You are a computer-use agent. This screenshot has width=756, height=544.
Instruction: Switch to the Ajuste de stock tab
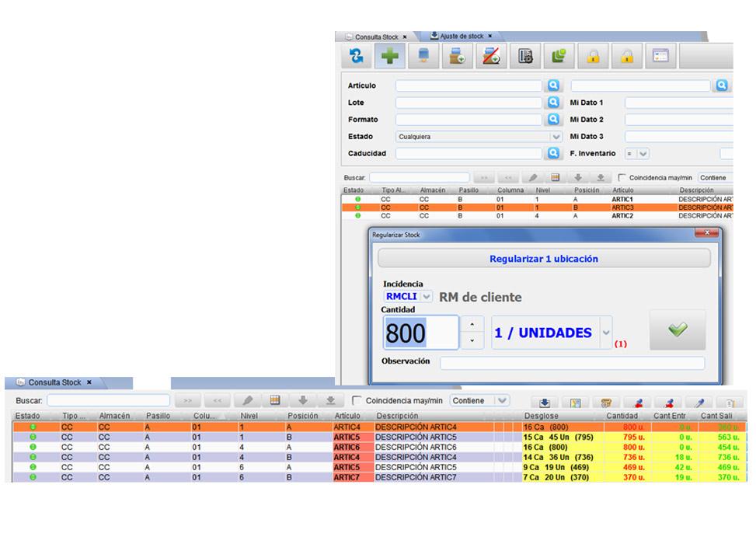click(x=461, y=37)
